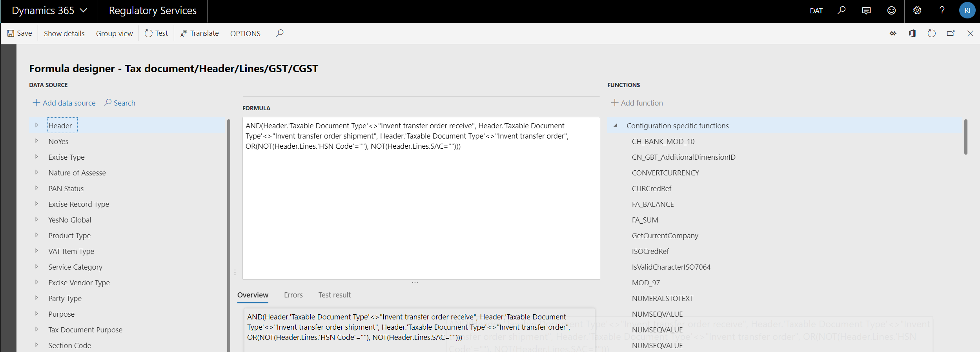Screen dimensions: 980x352
Task: Select the CN_GBT_AdditionalDimensionID function
Action: pyautogui.click(x=683, y=157)
